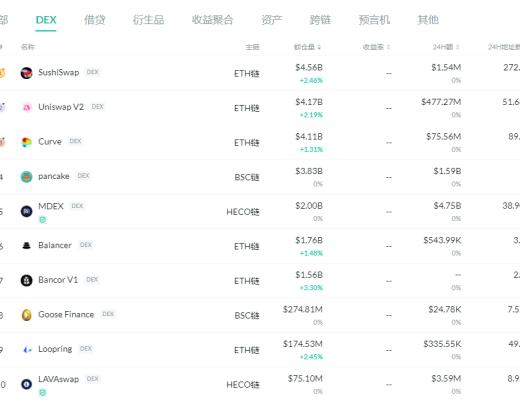Select SushiSwap's $4.56B locked value
The height and width of the screenshot is (400, 520).
tap(309, 68)
